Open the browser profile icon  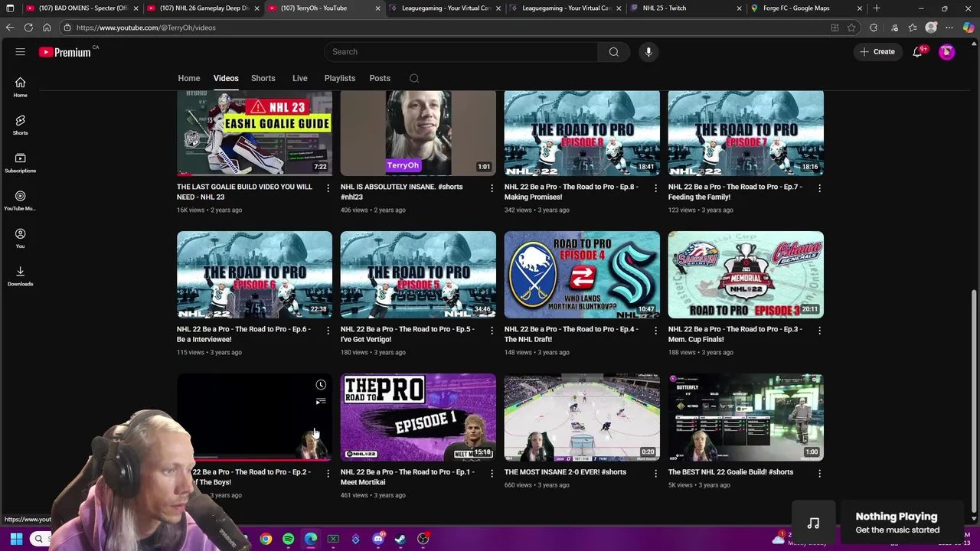[x=931, y=28]
